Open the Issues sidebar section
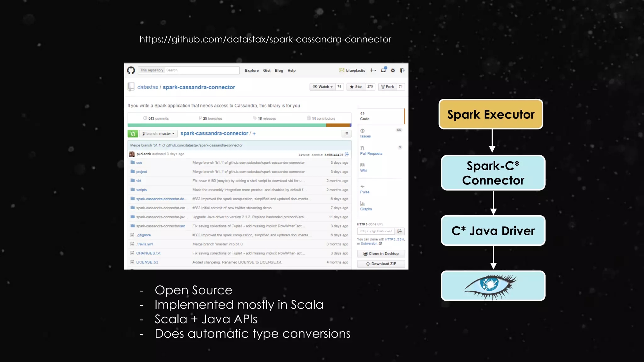 coord(365,133)
